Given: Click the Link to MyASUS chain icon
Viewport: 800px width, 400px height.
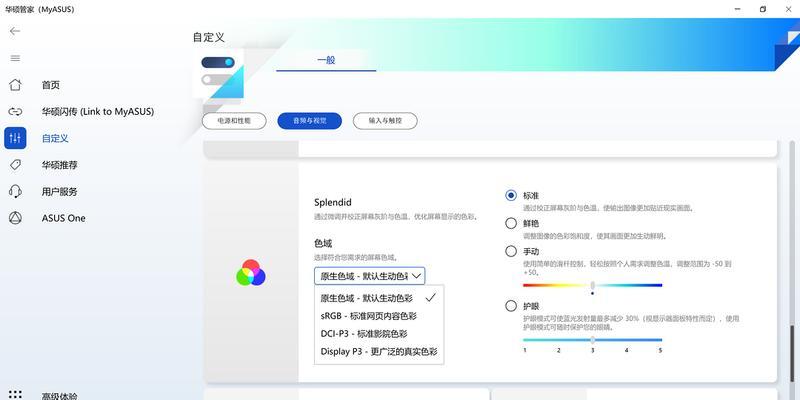Looking at the screenshot, I should 15,111.
